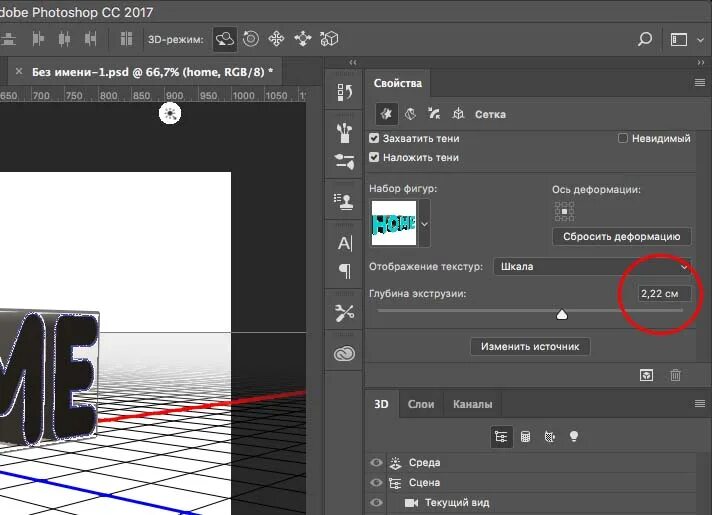This screenshot has width=712, height=515.
Task: Open the Отображение текстур Шкала dropdown
Action: coord(592,267)
